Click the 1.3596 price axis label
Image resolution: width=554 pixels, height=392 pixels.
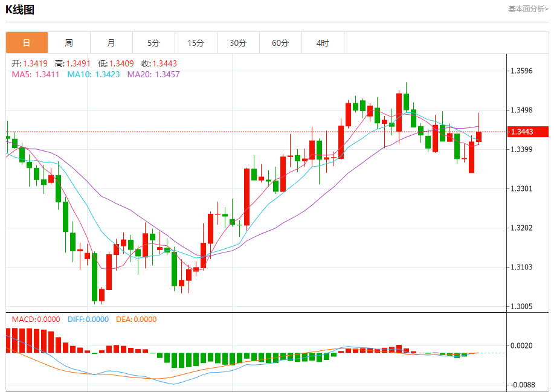[x=521, y=71]
